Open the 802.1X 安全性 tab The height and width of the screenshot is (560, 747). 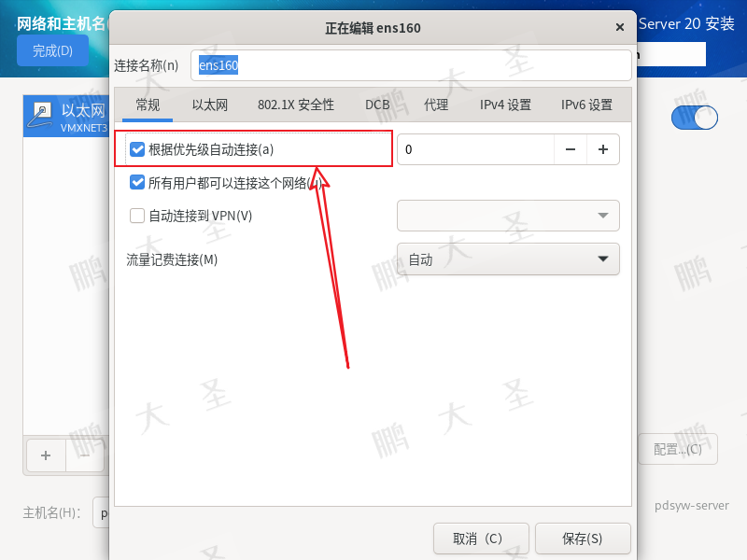(296, 105)
